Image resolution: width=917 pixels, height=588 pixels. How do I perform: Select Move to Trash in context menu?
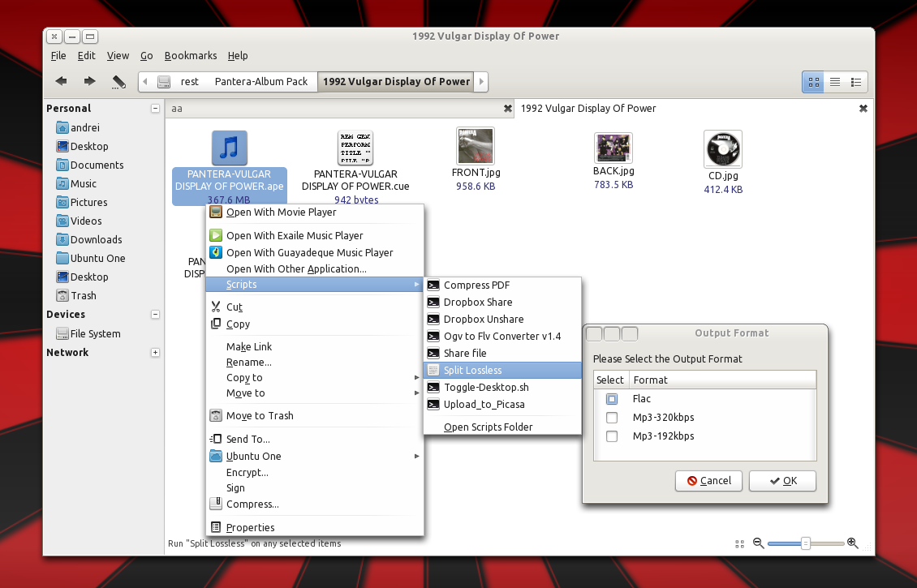[315, 416]
